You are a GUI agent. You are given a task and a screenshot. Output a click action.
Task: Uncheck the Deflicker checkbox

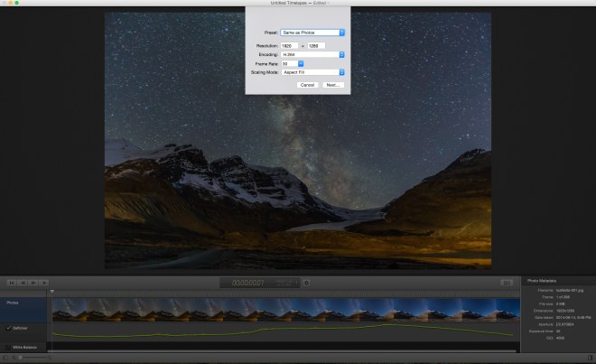coord(10,328)
